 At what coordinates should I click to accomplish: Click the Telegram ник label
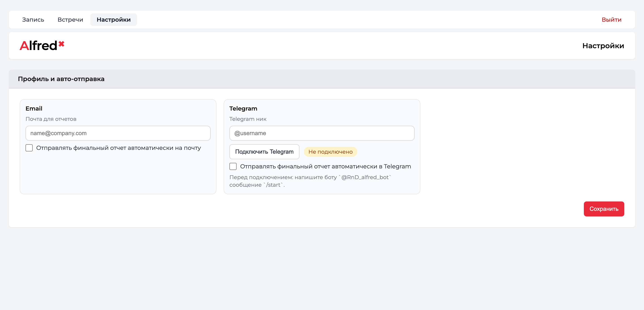click(x=248, y=119)
